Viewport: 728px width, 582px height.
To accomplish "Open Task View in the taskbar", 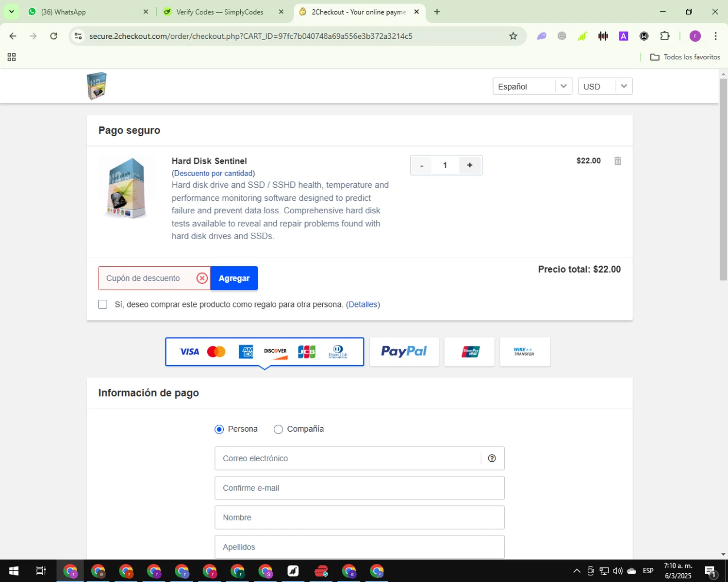I will pyautogui.click(x=41, y=571).
